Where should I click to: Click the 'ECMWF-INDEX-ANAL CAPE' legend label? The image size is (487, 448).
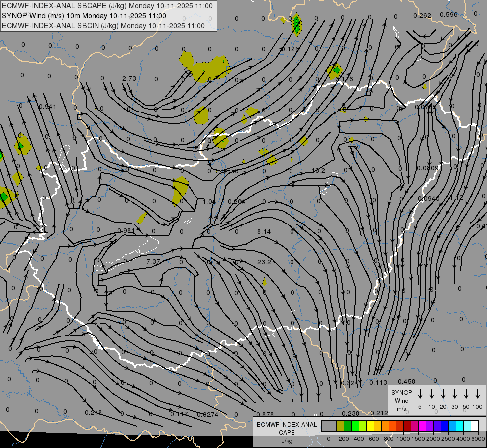pyautogui.click(x=287, y=428)
